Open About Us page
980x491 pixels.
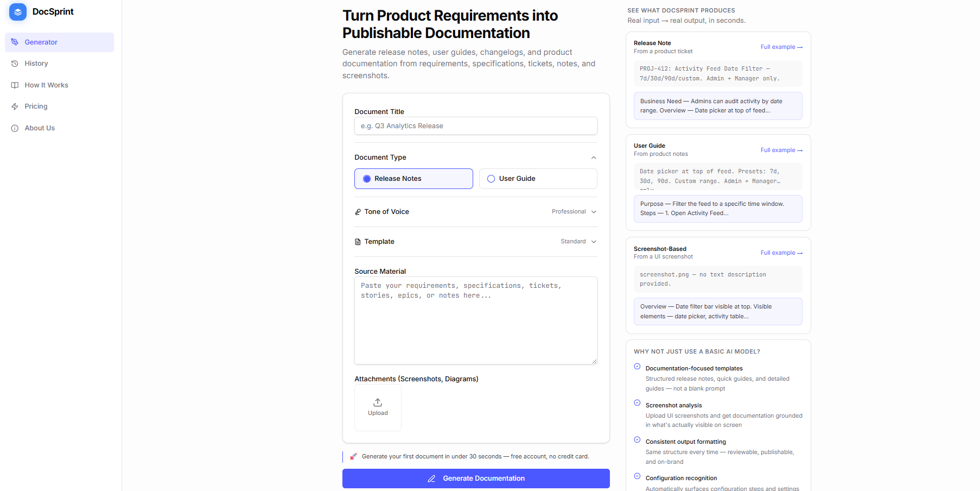pos(59,128)
